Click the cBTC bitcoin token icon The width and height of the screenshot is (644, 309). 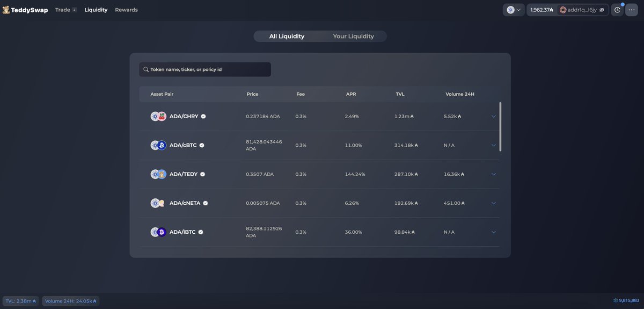tap(162, 145)
